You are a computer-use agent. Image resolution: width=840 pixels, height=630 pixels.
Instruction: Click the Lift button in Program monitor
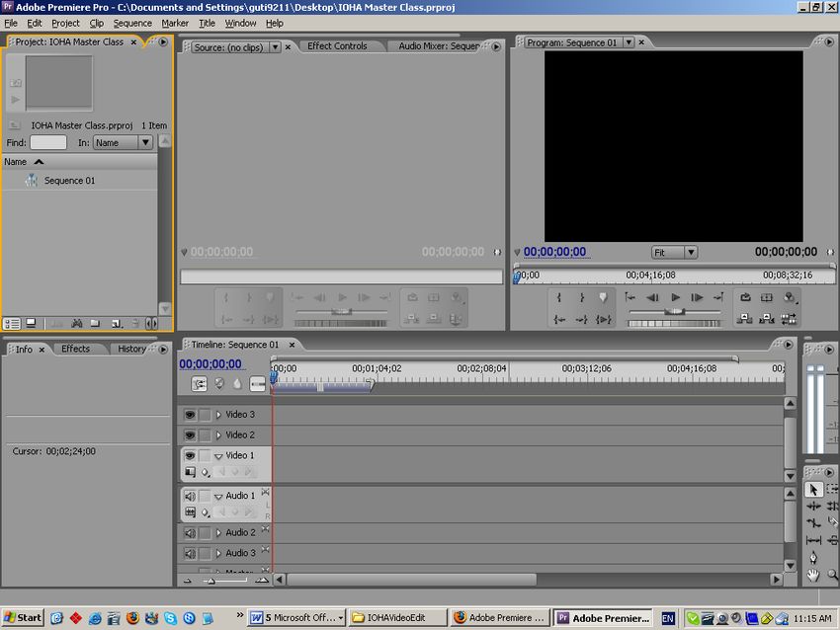tap(744, 320)
